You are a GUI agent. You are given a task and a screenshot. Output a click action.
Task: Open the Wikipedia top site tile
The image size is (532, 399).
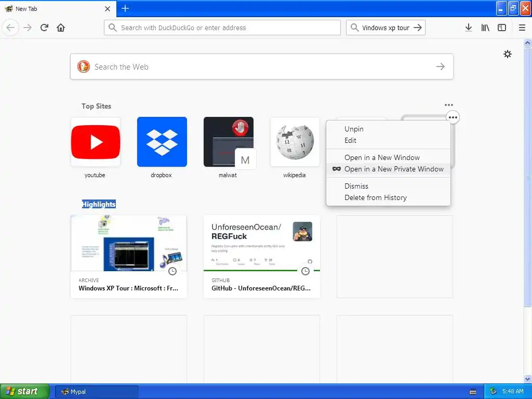[x=295, y=142]
